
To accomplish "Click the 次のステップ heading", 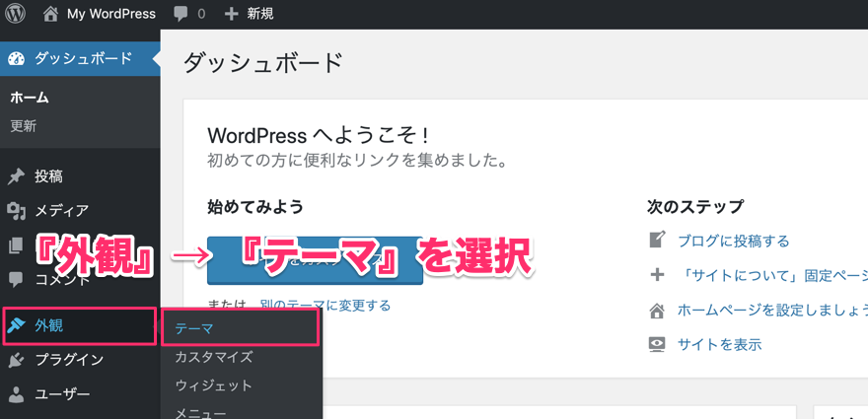I will (x=695, y=206).
